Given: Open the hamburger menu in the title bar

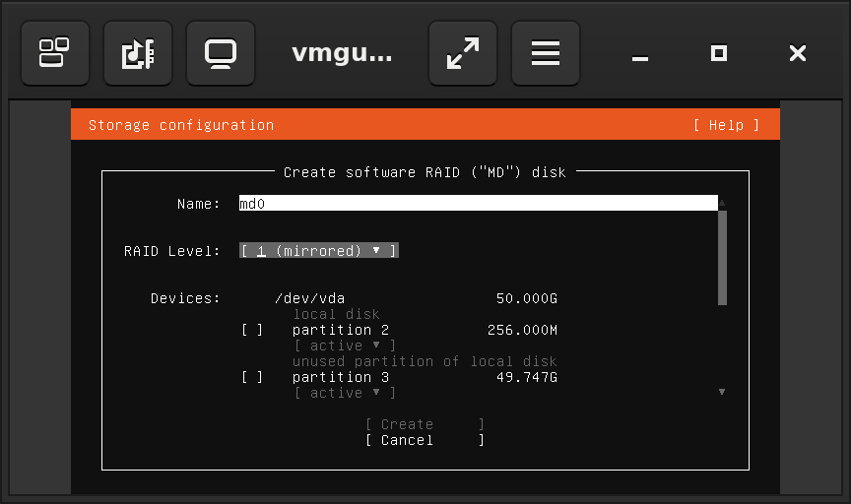Looking at the screenshot, I should tap(546, 53).
